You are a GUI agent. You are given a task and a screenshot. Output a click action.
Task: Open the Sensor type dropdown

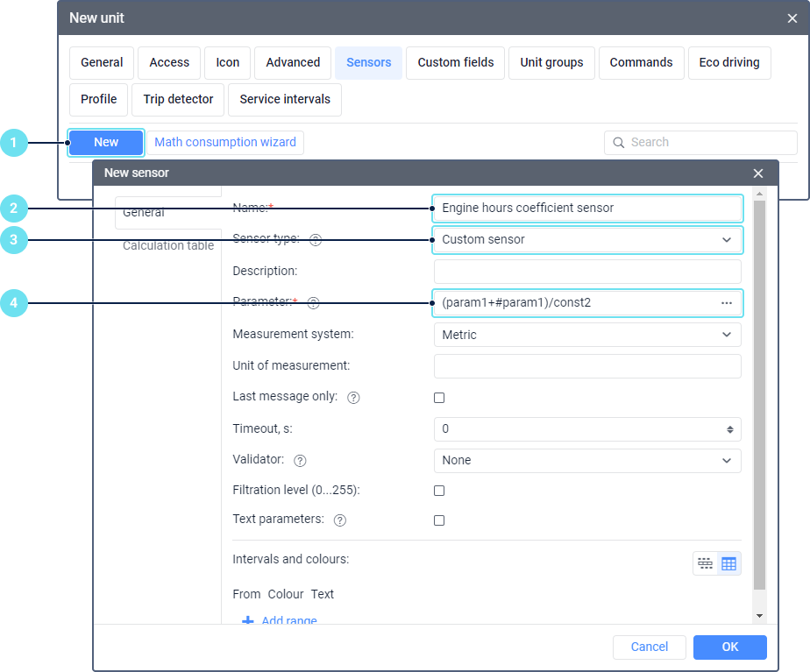(x=587, y=239)
